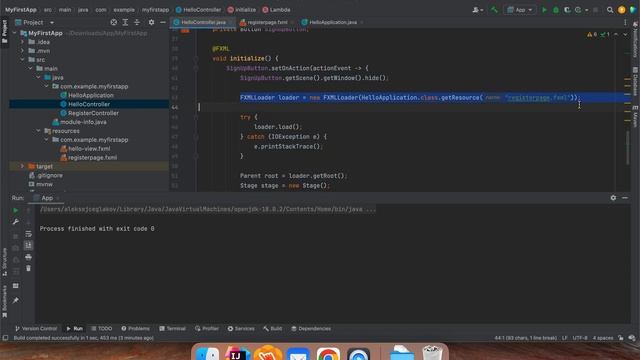Run App with coverage
640x360 pixels.
[567, 10]
